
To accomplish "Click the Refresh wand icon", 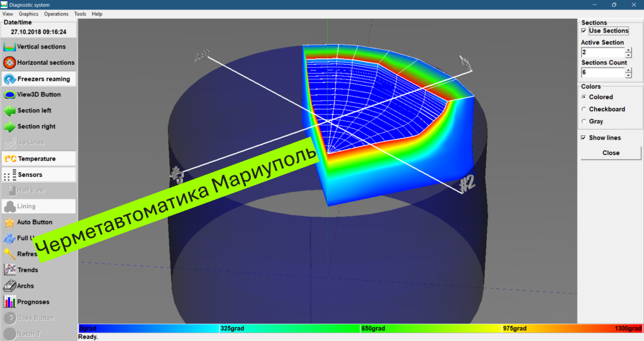I will tap(9, 254).
